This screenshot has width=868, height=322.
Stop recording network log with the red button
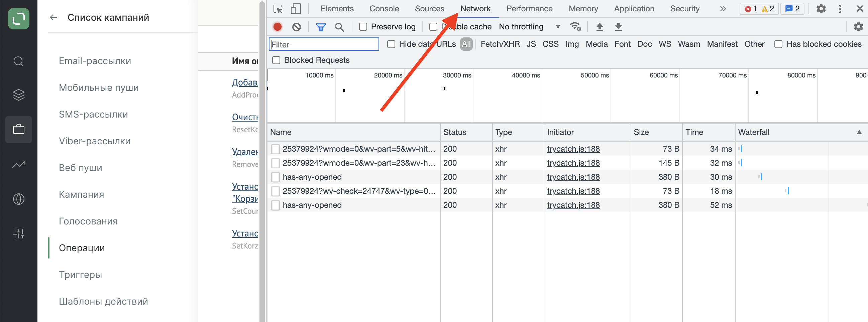pyautogui.click(x=277, y=27)
